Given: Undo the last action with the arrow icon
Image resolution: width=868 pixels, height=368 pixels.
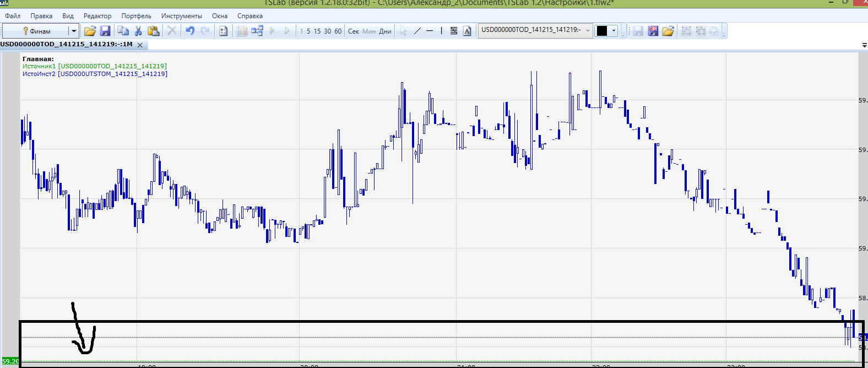Looking at the screenshot, I should [x=190, y=31].
